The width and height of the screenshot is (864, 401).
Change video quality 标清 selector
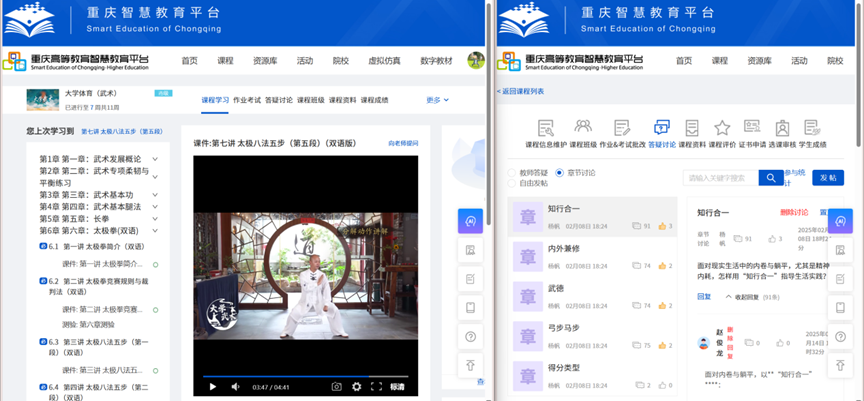[x=397, y=387]
